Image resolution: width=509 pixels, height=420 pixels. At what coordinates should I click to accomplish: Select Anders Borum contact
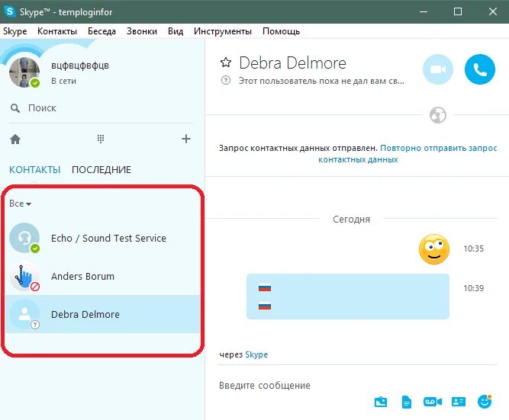pos(102,277)
